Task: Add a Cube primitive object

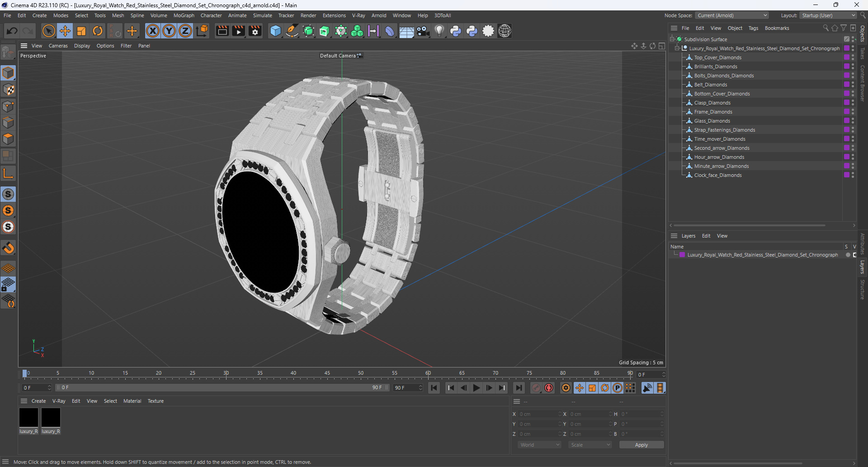Action: (x=275, y=31)
